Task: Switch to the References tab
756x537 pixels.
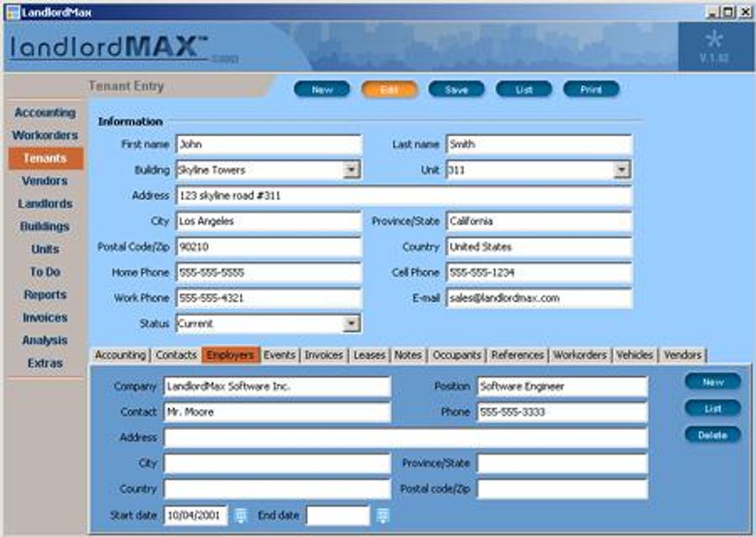Action: 517,355
